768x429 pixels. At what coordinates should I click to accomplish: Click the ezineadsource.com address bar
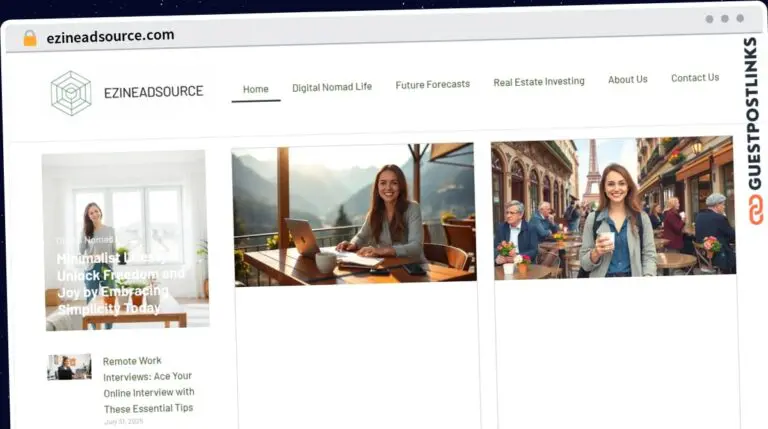click(110, 36)
